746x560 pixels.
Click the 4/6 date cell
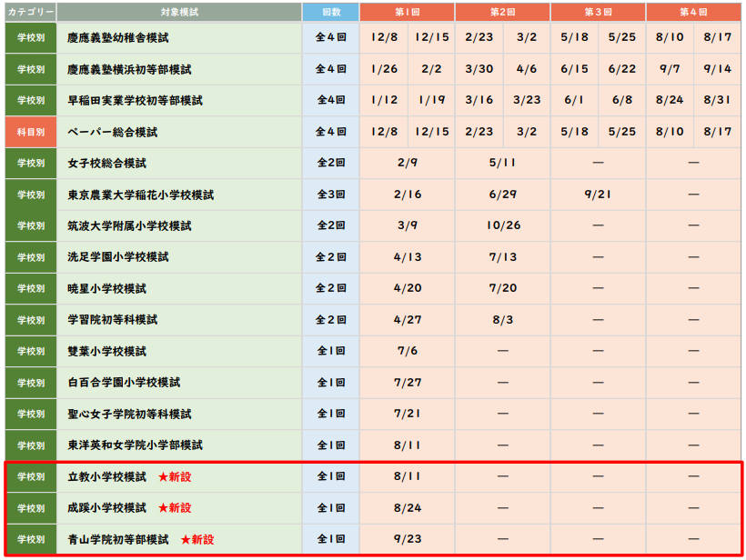tap(527, 69)
